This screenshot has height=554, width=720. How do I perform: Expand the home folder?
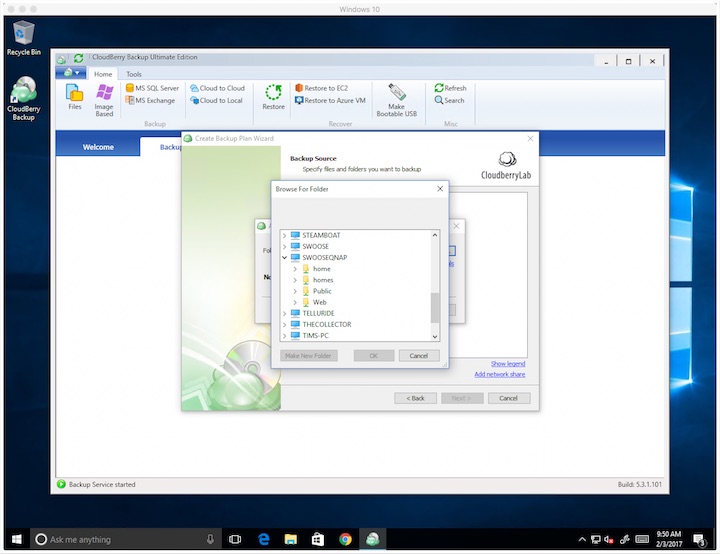[x=295, y=269]
